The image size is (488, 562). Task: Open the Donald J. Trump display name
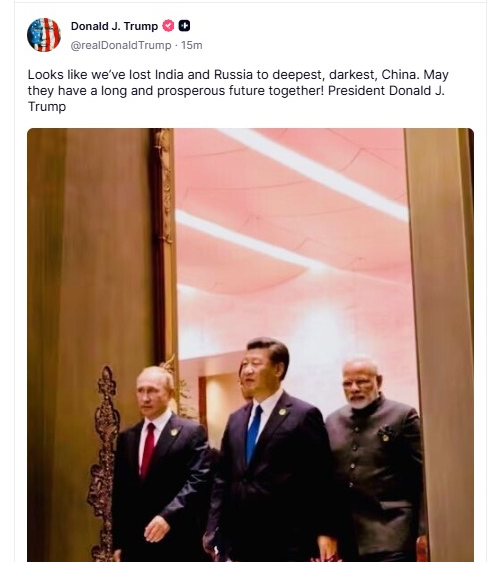[x=114, y=26]
